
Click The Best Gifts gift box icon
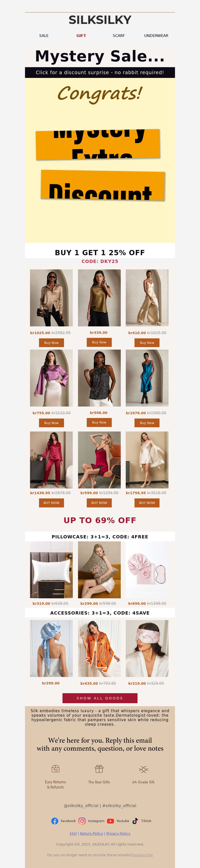click(99, 769)
